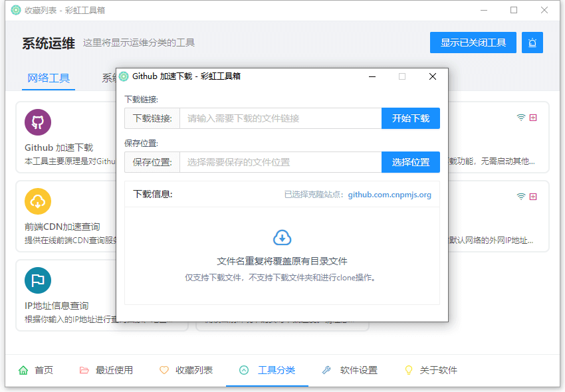This screenshot has height=392, width=565.
Task: Click the save location (保存位置) input field
Action: (281, 162)
